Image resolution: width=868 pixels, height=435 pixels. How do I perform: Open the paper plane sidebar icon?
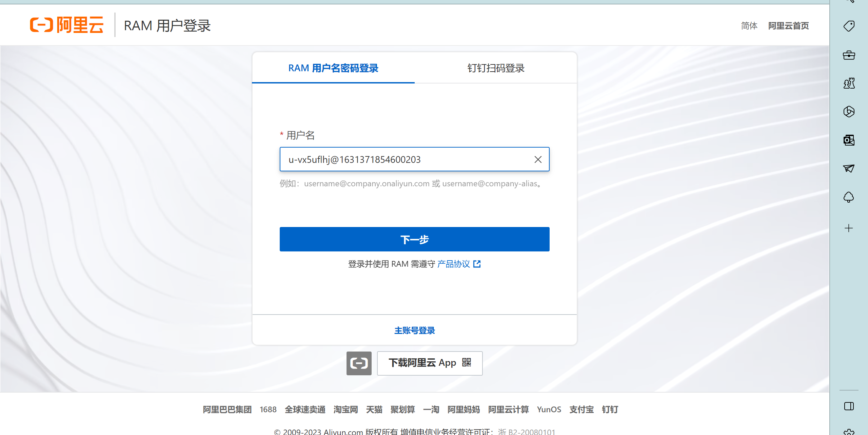[849, 168]
